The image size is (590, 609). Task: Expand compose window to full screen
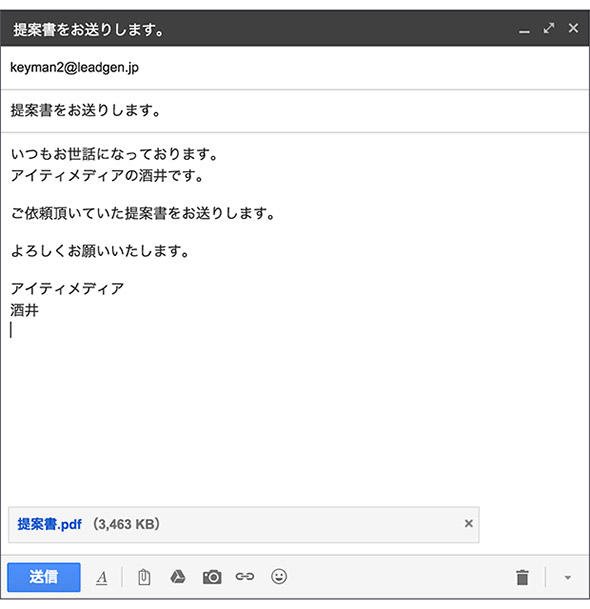coord(549,28)
